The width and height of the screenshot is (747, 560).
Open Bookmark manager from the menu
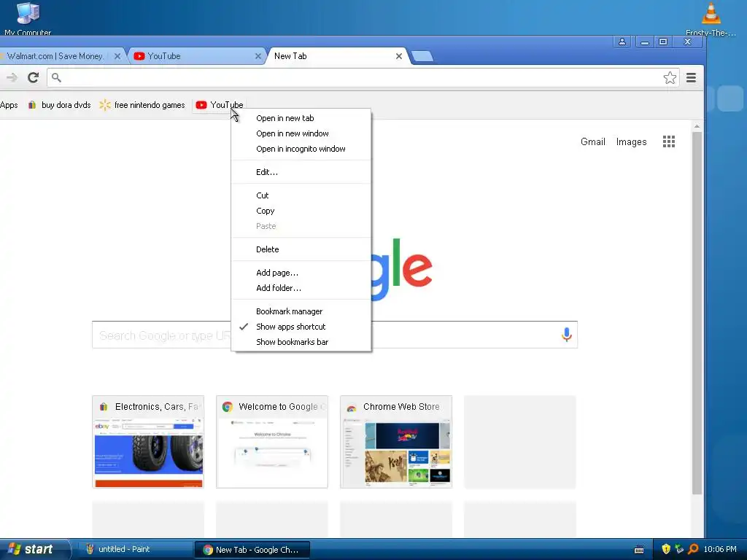click(301, 311)
